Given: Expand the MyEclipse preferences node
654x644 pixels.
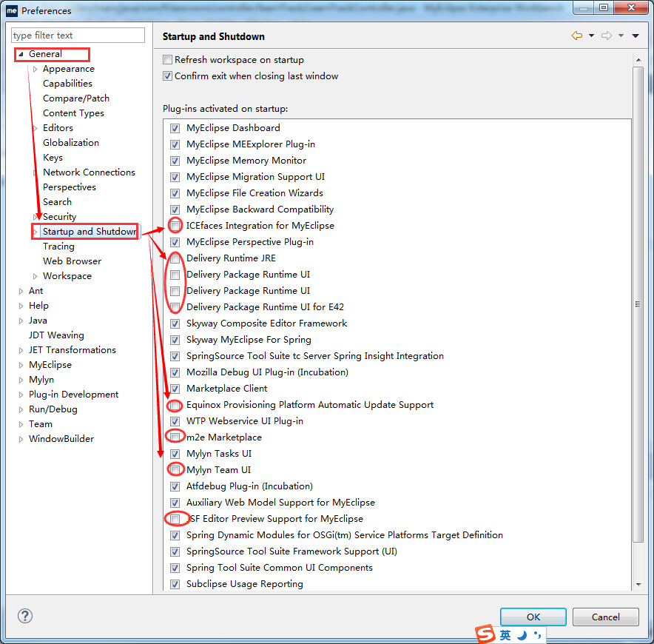Looking at the screenshot, I should [x=21, y=365].
